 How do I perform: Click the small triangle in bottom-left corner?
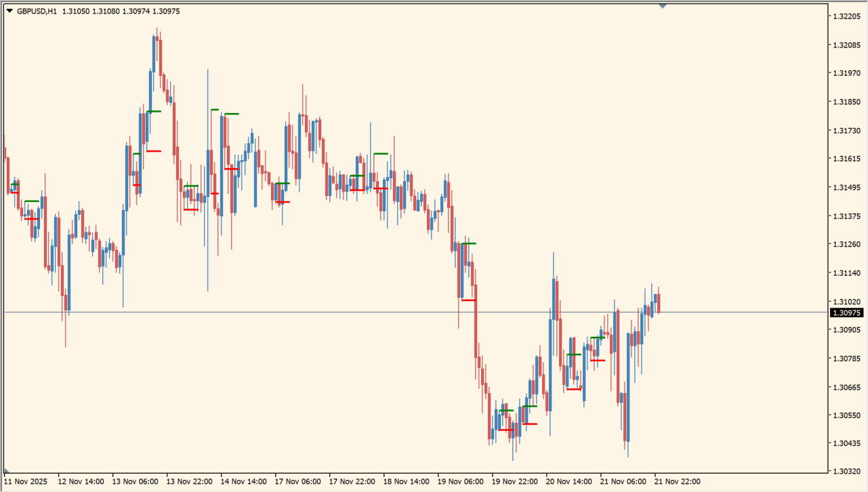click(x=7, y=470)
